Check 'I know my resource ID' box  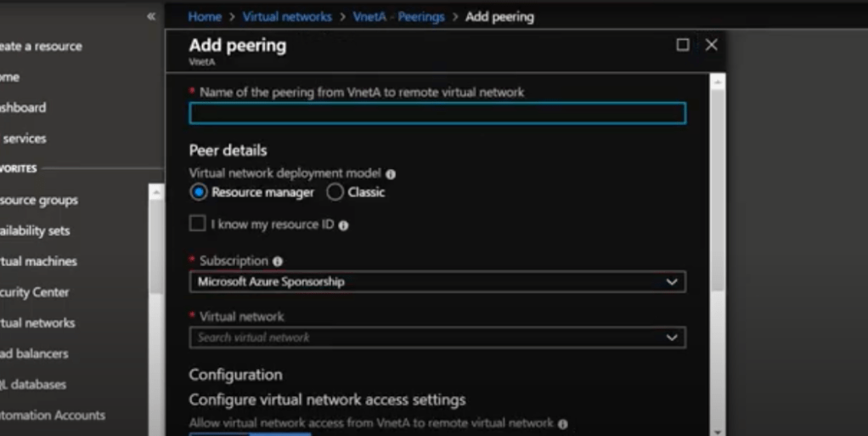pyautogui.click(x=198, y=224)
